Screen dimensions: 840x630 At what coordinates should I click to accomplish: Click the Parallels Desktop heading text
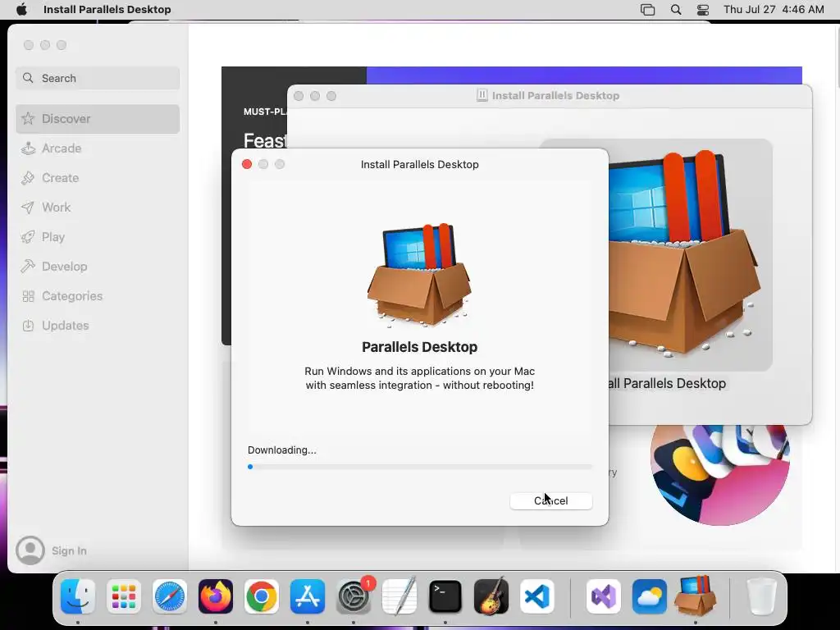coord(419,347)
